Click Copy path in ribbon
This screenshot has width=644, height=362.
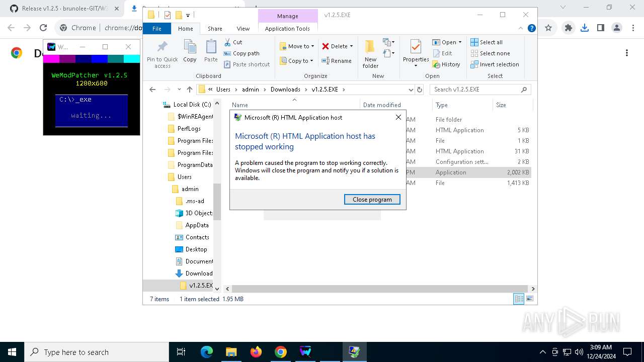tap(242, 53)
